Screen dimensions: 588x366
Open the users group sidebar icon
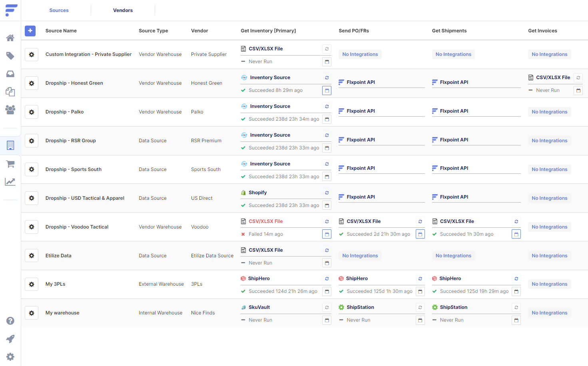click(x=10, y=109)
